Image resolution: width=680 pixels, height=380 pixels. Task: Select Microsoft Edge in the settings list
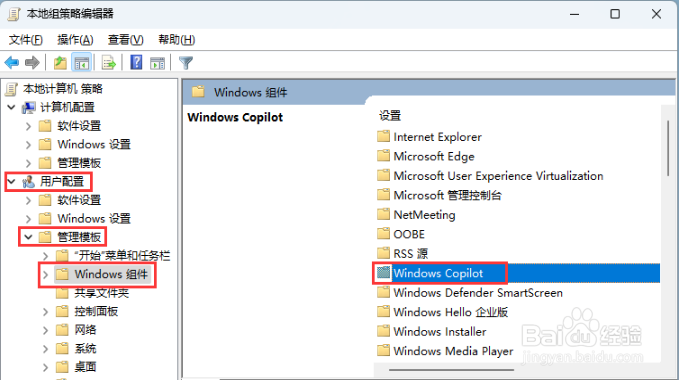434,156
